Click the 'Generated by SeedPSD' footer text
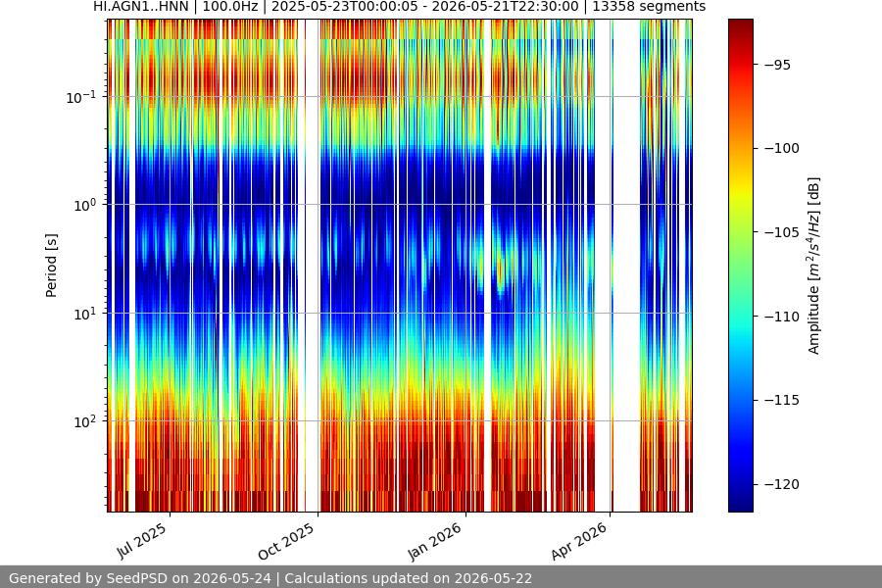This screenshot has width=882, height=588. [x=270, y=578]
